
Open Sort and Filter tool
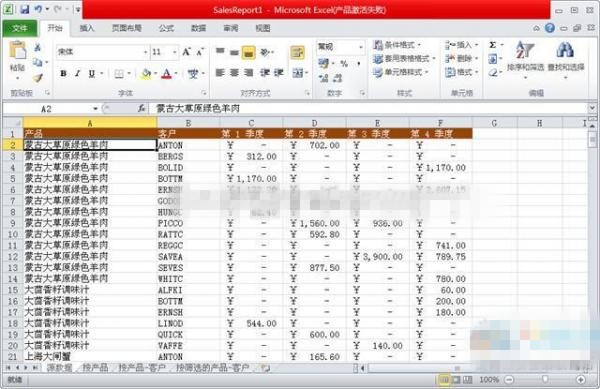pyautogui.click(x=525, y=57)
